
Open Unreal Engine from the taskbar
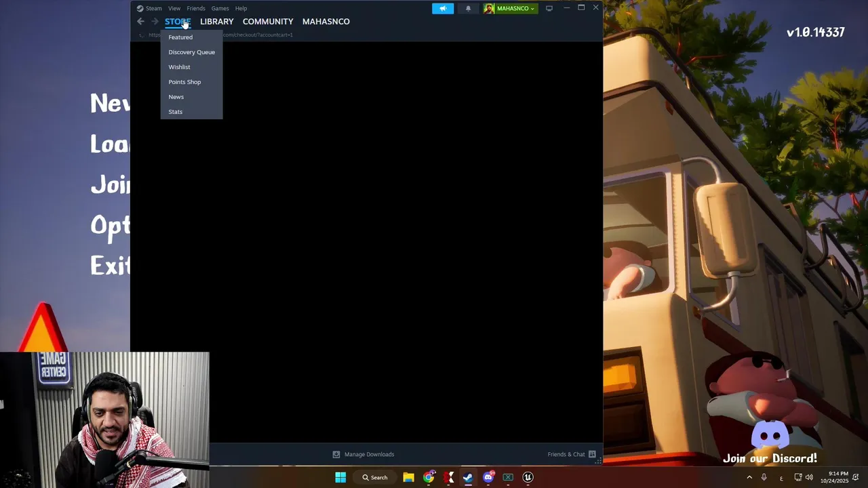[528, 477]
